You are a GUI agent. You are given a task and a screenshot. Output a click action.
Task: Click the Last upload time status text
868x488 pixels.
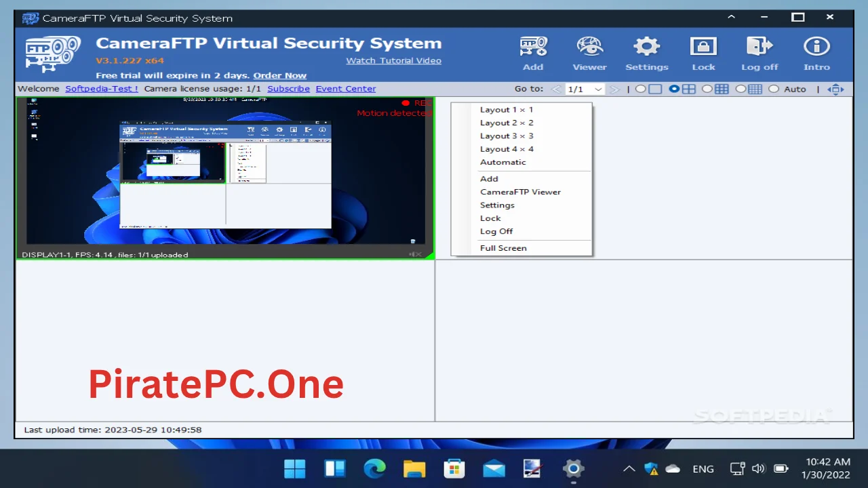(x=113, y=430)
